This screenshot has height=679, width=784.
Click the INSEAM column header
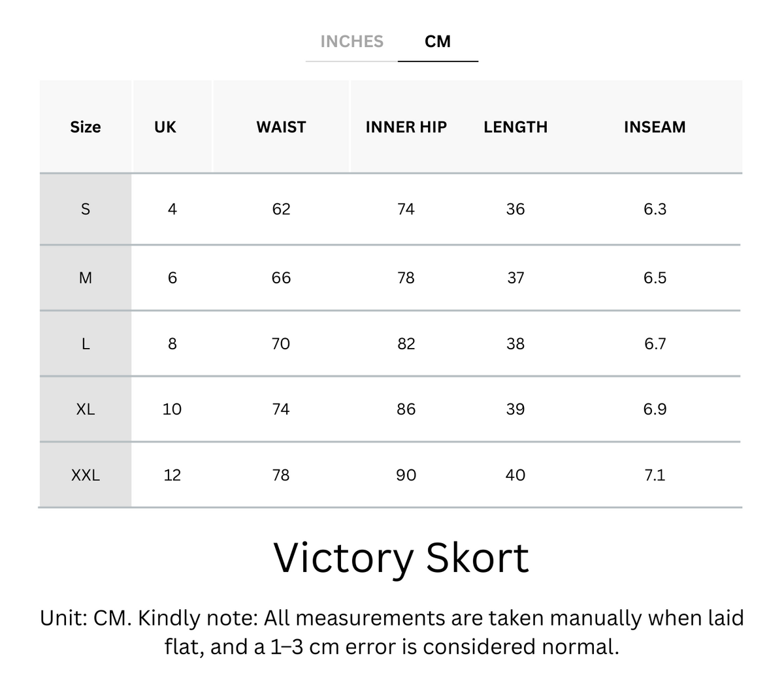point(655,127)
